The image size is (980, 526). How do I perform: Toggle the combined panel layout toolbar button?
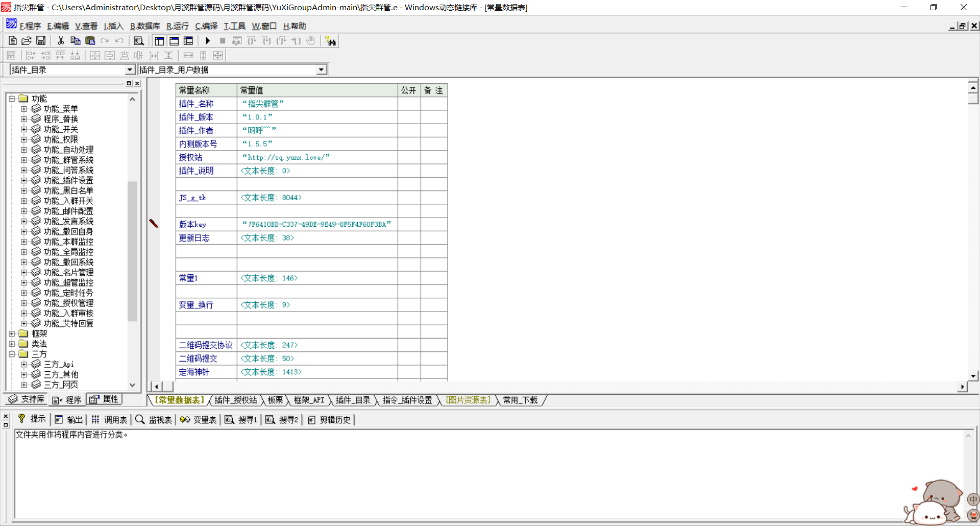coord(188,41)
